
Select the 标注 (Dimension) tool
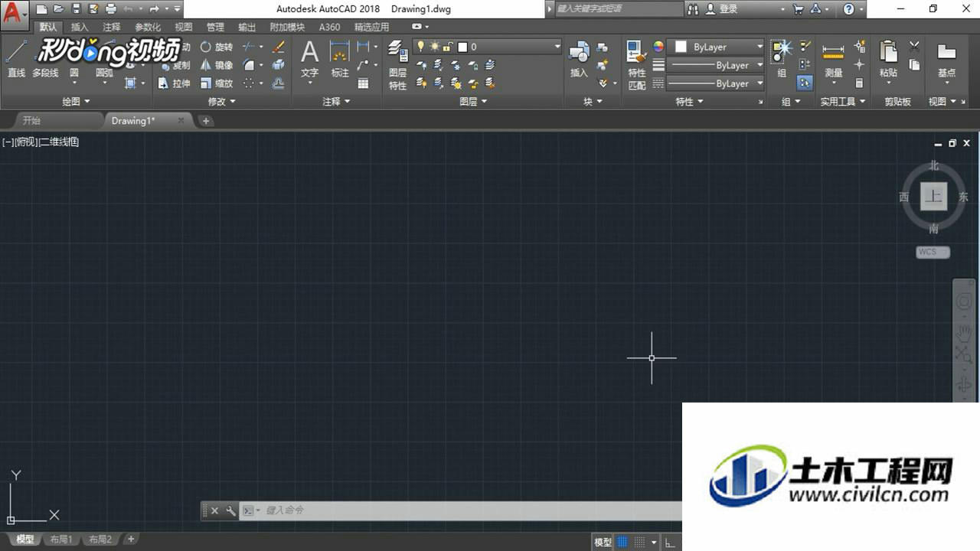tap(340, 60)
